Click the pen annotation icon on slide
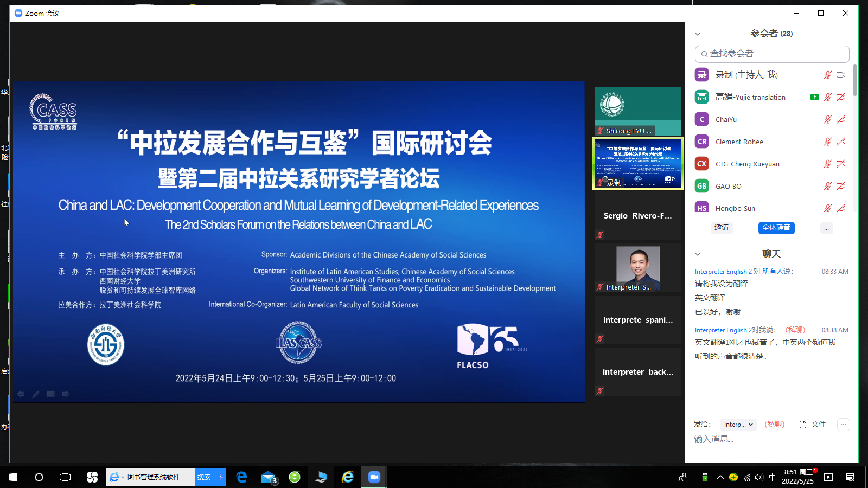Image resolution: width=868 pixels, height=488 pixels. 36,394
